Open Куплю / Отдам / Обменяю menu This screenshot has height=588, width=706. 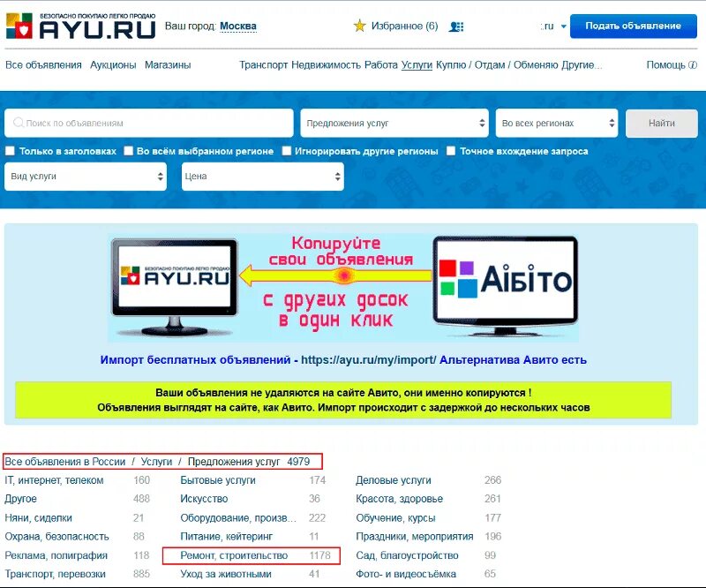pyautogui.click(x=497, y=64)
